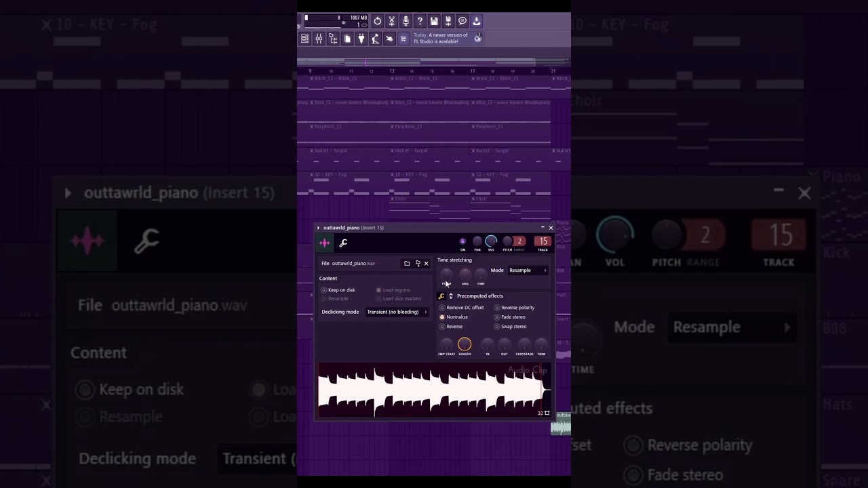Open the mixer icon in toolbar
Image resolution: width=868 pixels, height=488 pixels.
coord(319,39)
